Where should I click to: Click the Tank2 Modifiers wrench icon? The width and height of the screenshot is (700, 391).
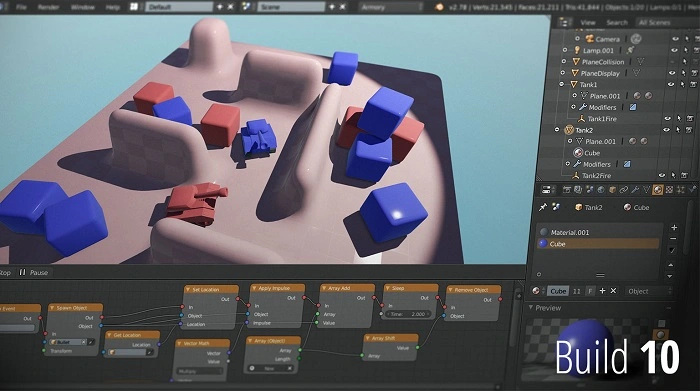(577, 164)
